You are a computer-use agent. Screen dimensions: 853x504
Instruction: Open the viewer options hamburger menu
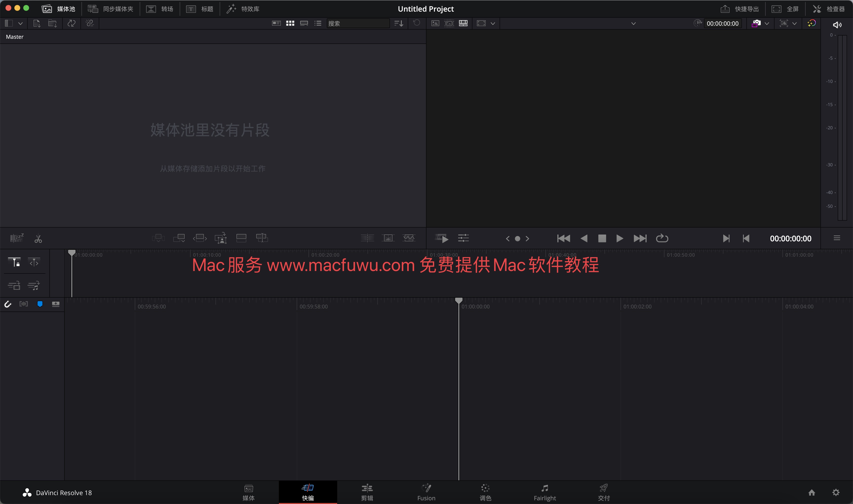coord(837,238)
